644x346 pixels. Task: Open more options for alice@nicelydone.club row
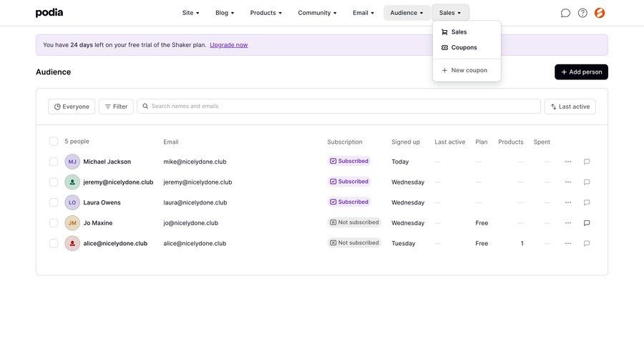(568, 243)
